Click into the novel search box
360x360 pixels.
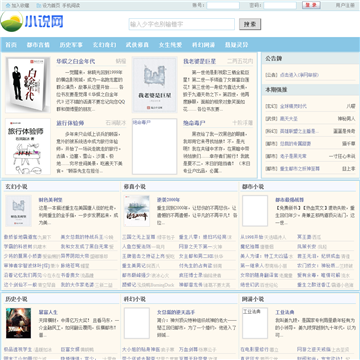pos(182,24)
